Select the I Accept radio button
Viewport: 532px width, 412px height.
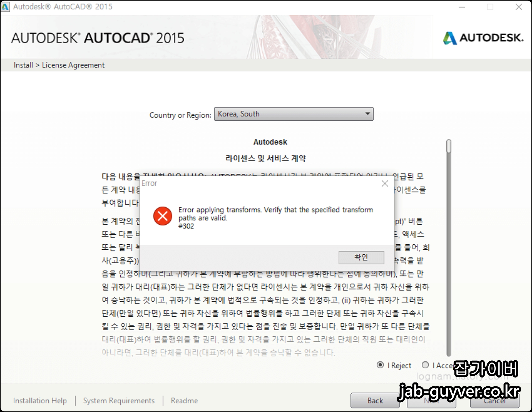pyautogui.click(x=425, y=365)
